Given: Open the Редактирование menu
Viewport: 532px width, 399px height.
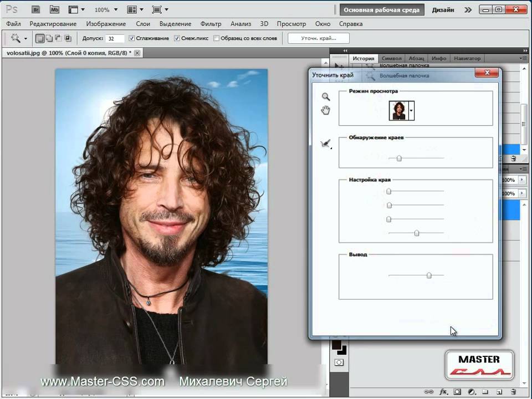Looking at the screenshot, I should click(53, 24).
